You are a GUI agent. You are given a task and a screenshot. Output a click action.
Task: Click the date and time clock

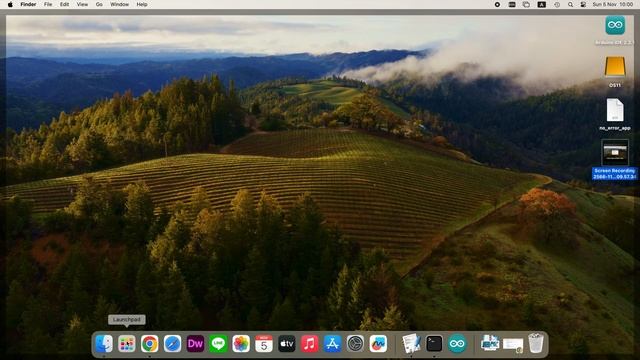tap(613, 4)
